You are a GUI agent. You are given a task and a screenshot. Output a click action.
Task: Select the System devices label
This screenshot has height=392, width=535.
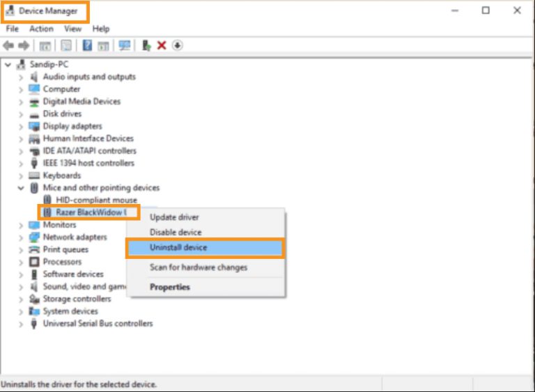pos(70,311)
